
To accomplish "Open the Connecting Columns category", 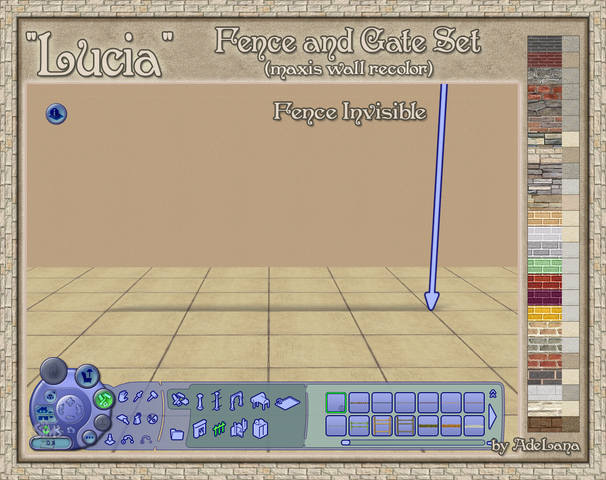I will 217,400.
